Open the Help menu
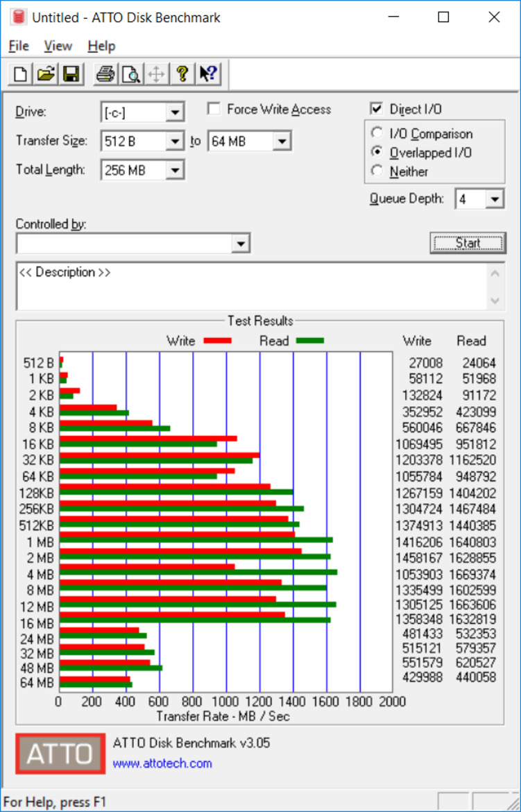521x812 pixels. pyautogui.click(x=101, y=46)
